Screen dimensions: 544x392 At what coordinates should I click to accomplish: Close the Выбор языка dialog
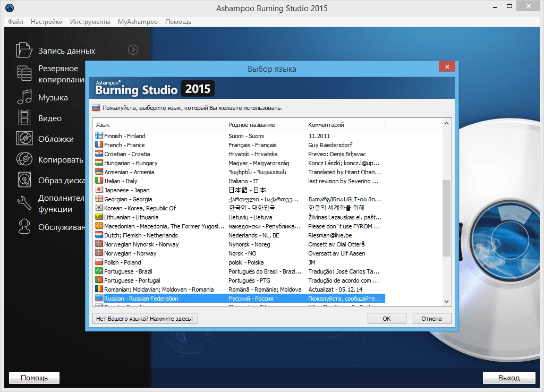(x=447, y=66)
